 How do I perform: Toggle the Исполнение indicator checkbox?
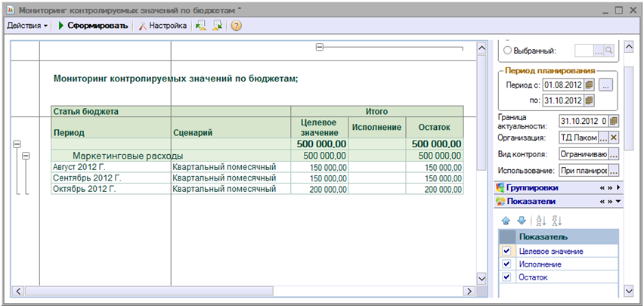point(506,264)
